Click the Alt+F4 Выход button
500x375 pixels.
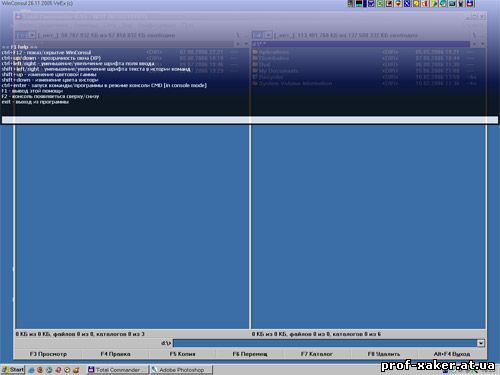[452, 354]
